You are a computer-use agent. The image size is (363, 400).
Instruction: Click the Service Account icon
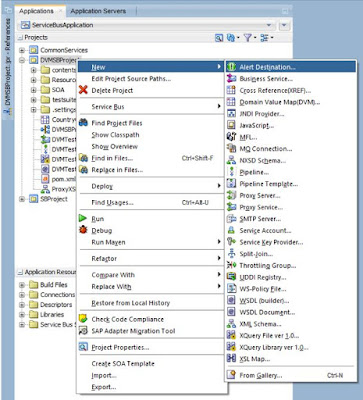[231, 230]
